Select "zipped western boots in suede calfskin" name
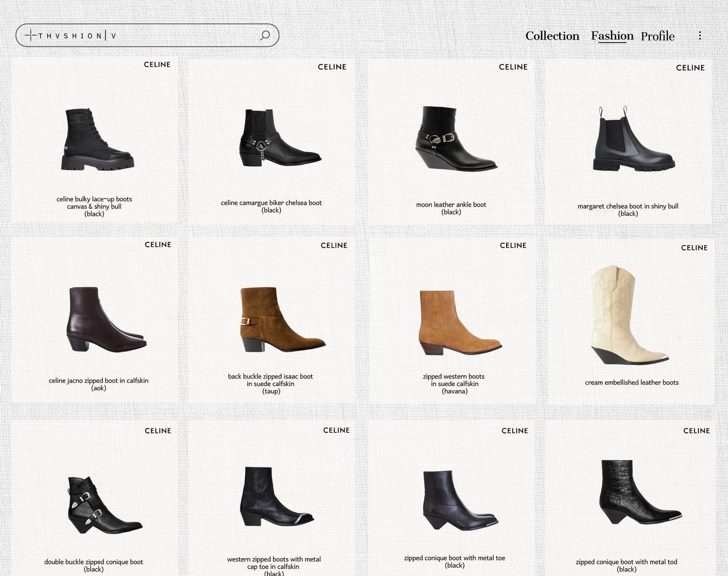Screen dimensions: 728x576 point(454,380)
